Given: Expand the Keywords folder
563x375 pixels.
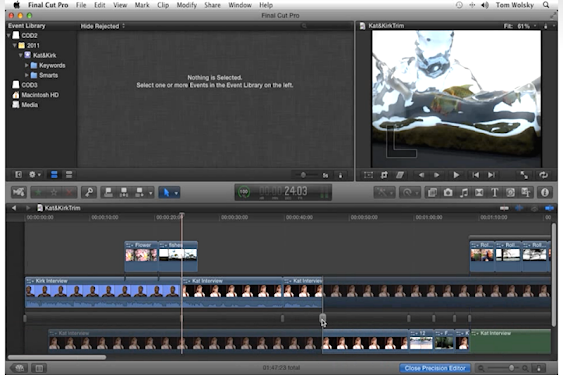Looking at the screenshot, I should point(27,65).
